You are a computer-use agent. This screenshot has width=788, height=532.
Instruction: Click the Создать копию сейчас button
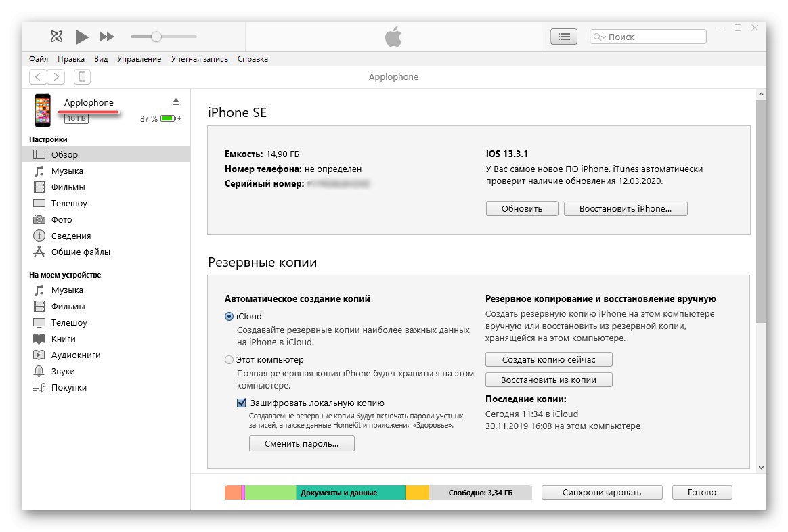tap(548, 359)
